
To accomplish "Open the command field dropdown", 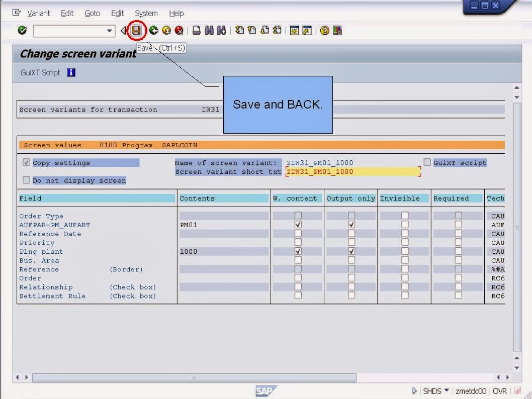I will [110, 31].
